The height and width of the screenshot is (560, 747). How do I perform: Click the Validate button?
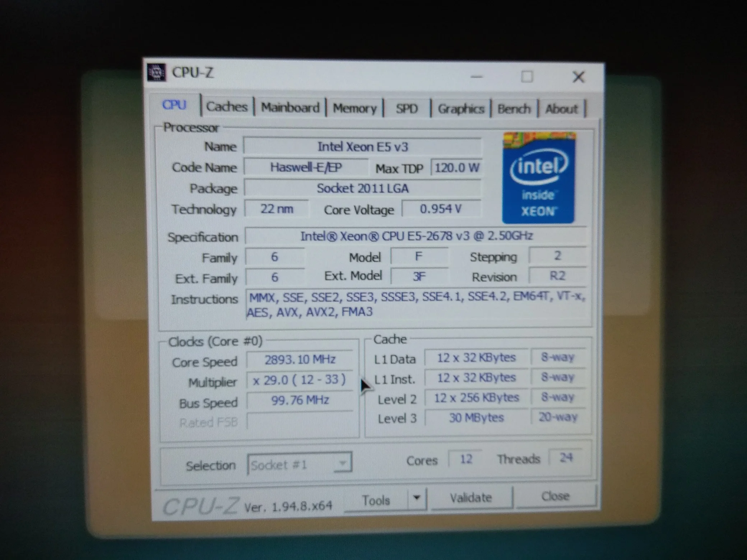471,498
